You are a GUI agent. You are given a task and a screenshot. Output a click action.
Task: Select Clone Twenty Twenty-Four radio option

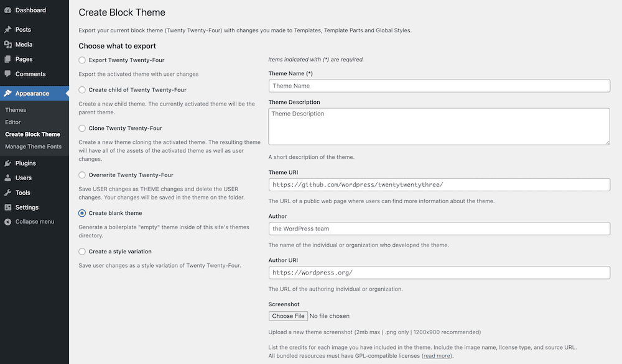tap(82, 129)
